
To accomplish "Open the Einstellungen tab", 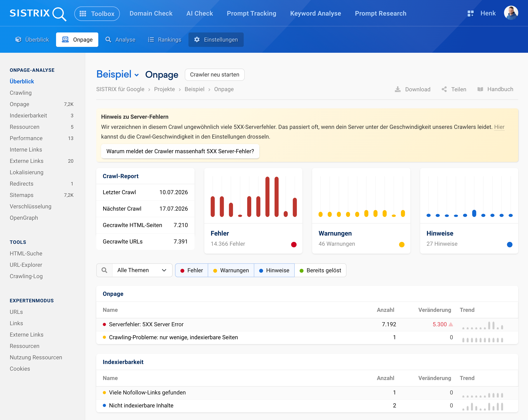I will point(216,40).
